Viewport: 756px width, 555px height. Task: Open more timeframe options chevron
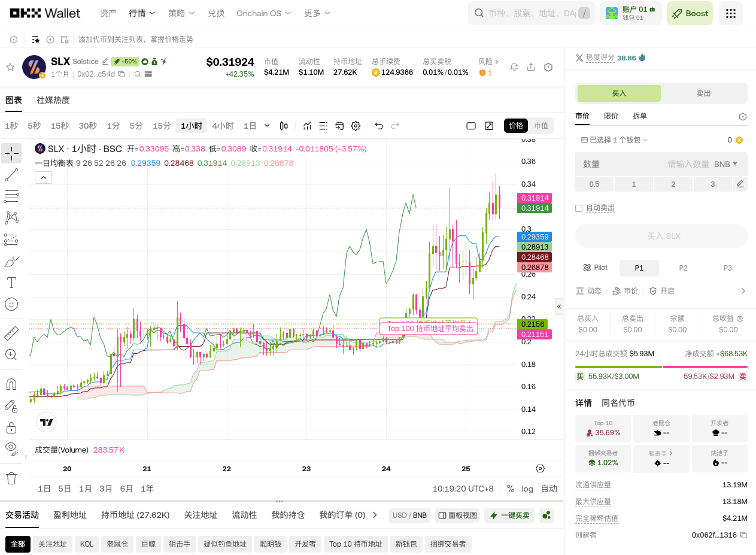pyautogui.click(x=267, y=126)
